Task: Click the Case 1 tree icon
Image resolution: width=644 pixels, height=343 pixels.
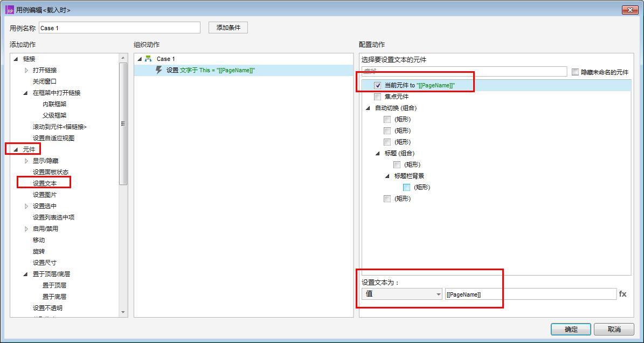Action: (x=149, y=59)
